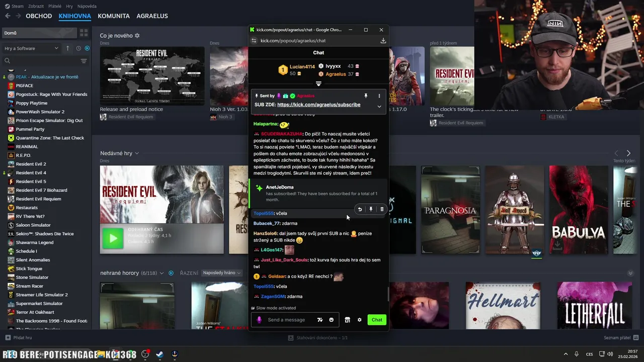Screen dimensions: 644x362
Task: Click the download icon in Chrome address bar
Action: [x=383, y=41]
